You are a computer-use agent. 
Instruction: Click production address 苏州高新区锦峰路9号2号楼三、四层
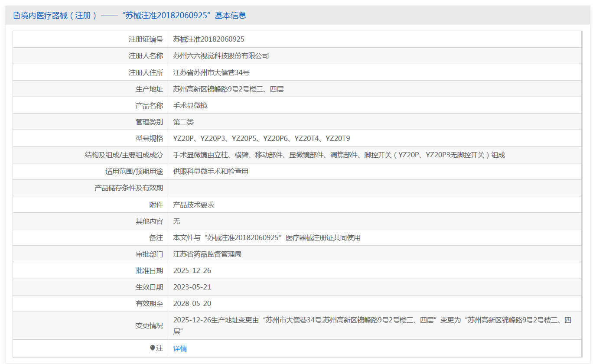click(228, 88)
